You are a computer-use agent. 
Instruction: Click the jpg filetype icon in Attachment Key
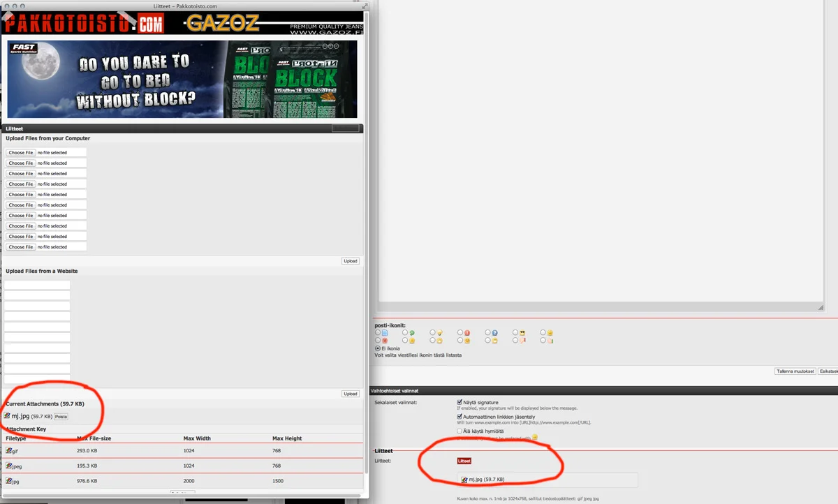click(x=9, y=481)
